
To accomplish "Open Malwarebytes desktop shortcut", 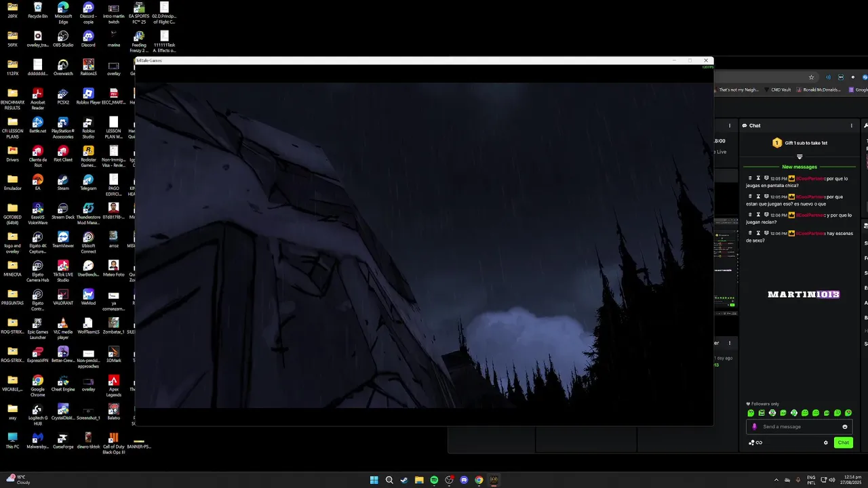I will (x=38, y=440).
